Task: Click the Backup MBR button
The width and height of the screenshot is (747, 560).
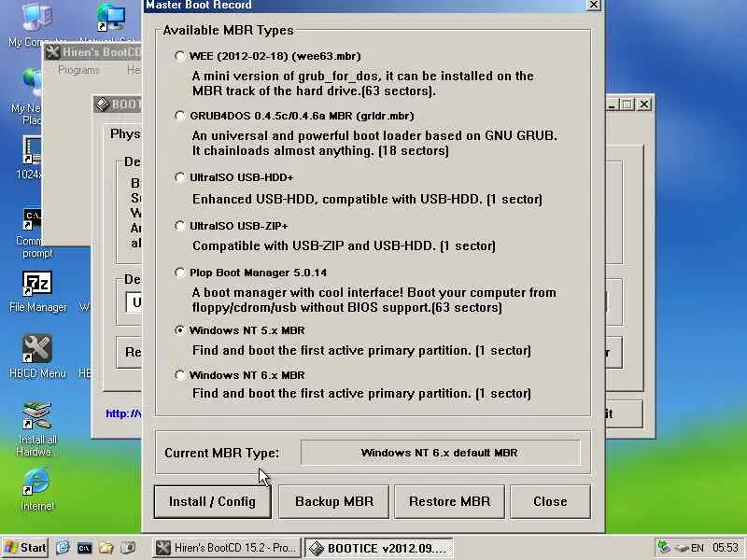Action: point(334,501)
